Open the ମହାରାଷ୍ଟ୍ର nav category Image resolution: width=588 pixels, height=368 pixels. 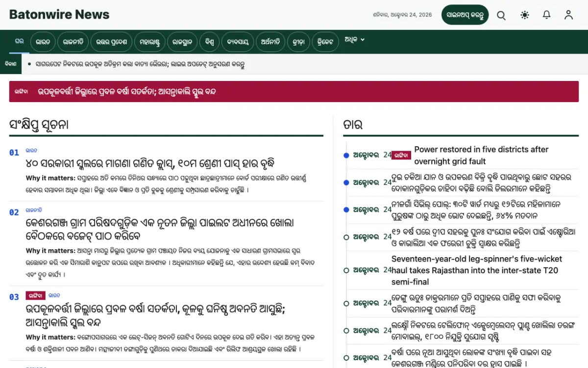[x=150, y=42]
